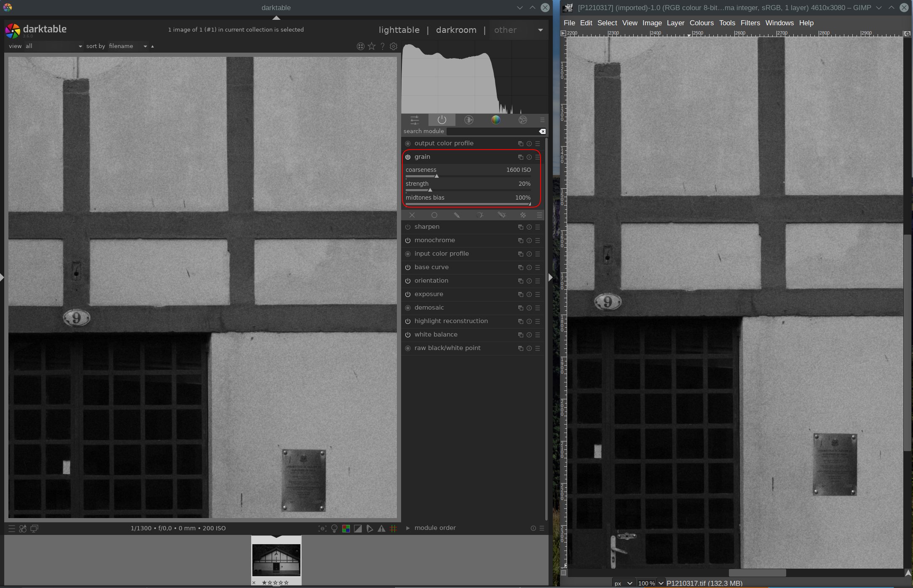Reset the sharpen module parameters

529,227
